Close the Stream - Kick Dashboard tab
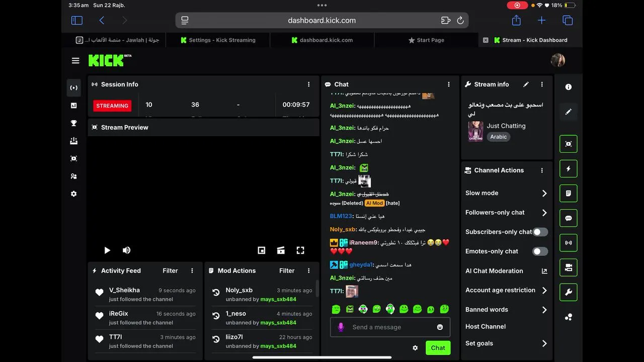 pos(486,40)
